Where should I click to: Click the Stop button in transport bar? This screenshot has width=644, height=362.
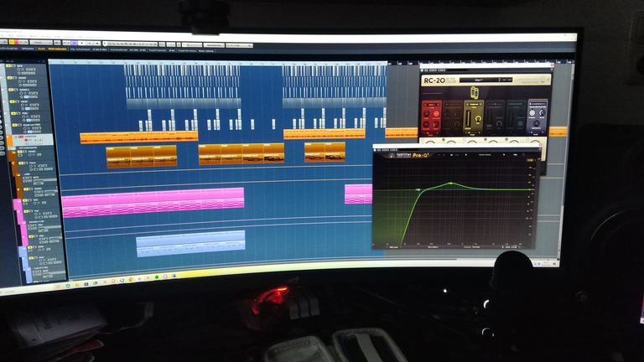(82, 43)
